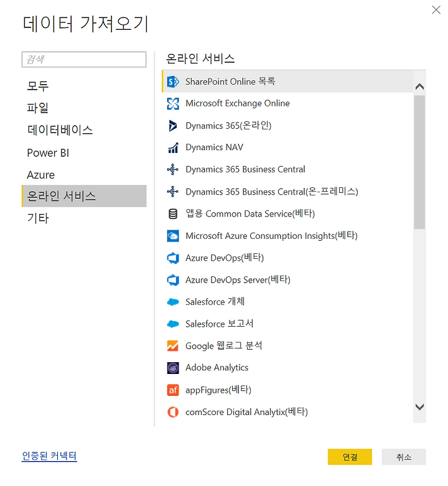The height and width of the screenshot is (486, 448).
Task: Click the Google 웹로그 분석 icon
Action: [173, 346]
